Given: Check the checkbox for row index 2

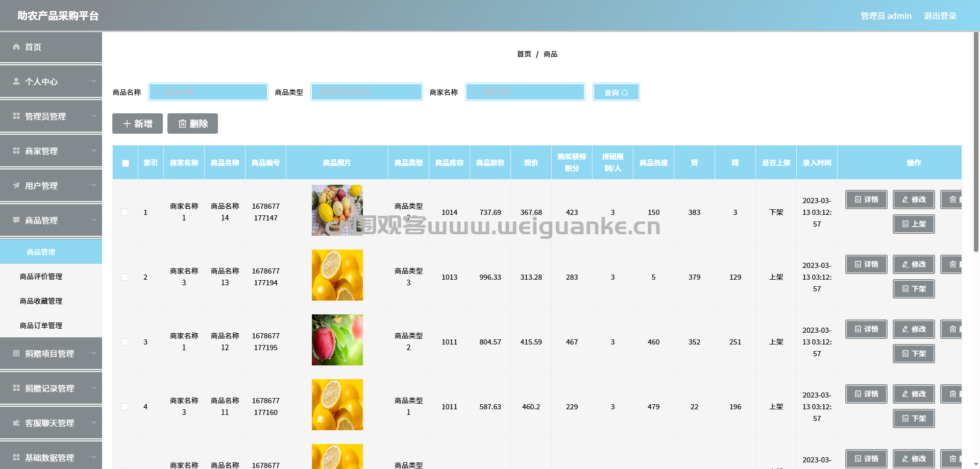Looking at the screenshot, I should point(125,277).
